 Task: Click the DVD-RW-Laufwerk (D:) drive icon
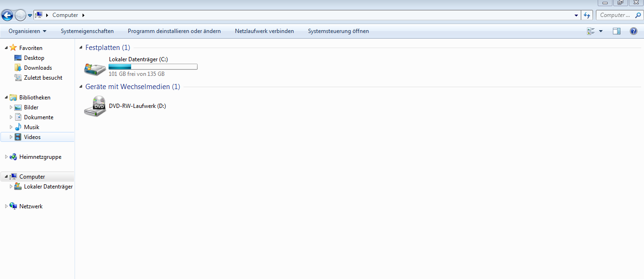[95, 106]
